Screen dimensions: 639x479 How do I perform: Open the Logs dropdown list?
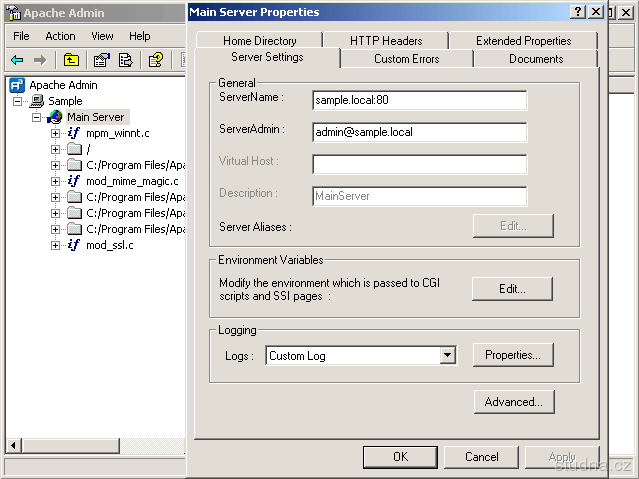(448, 355)
